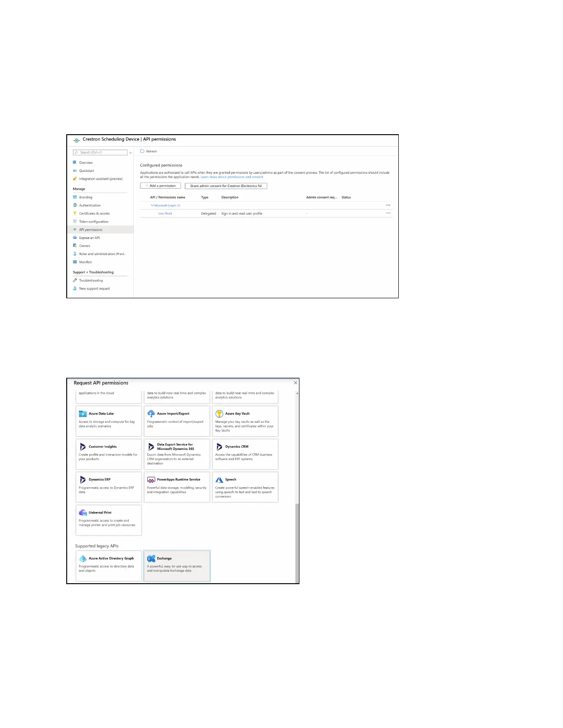Open the Expose an API menu label
Screen dimensions: 563x728
tap(89, 238)
